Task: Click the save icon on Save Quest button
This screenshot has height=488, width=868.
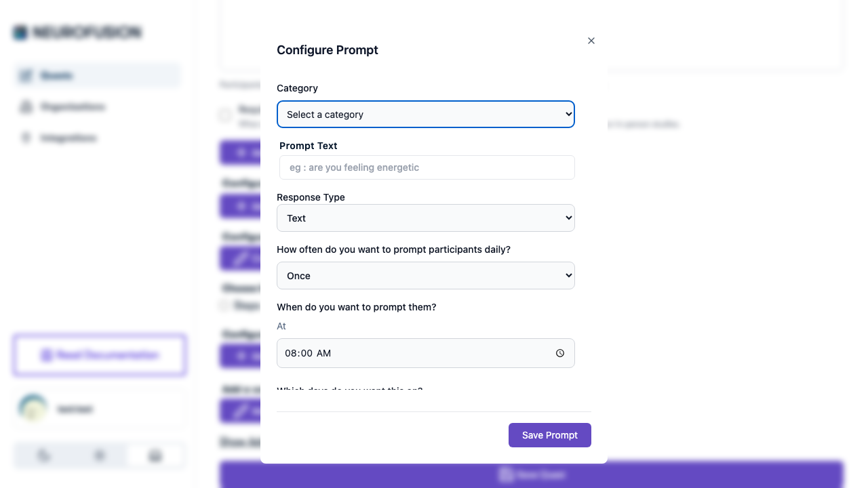Action: tap(506, 474)
